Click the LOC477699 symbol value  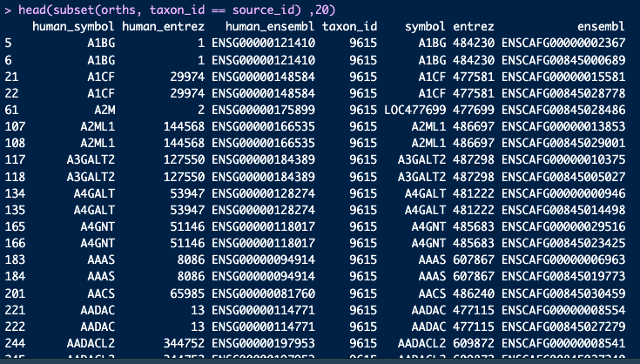point(414,110)
